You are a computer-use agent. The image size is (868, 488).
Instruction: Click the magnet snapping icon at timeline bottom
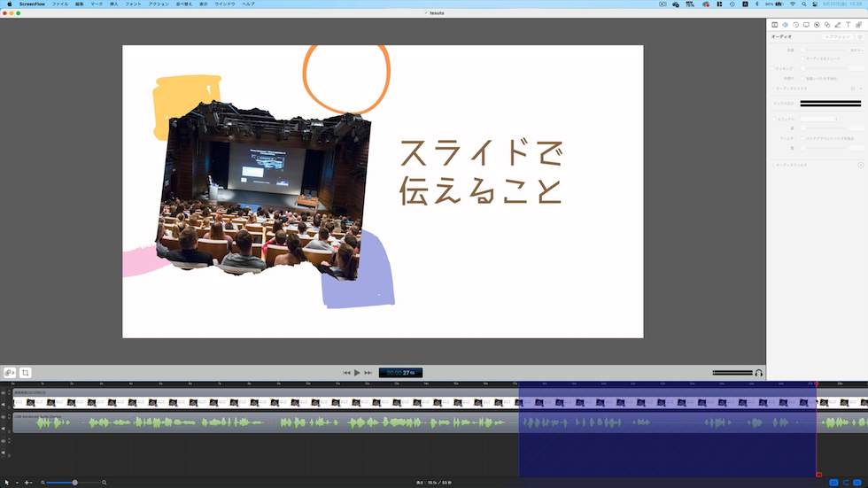point(846,483)
